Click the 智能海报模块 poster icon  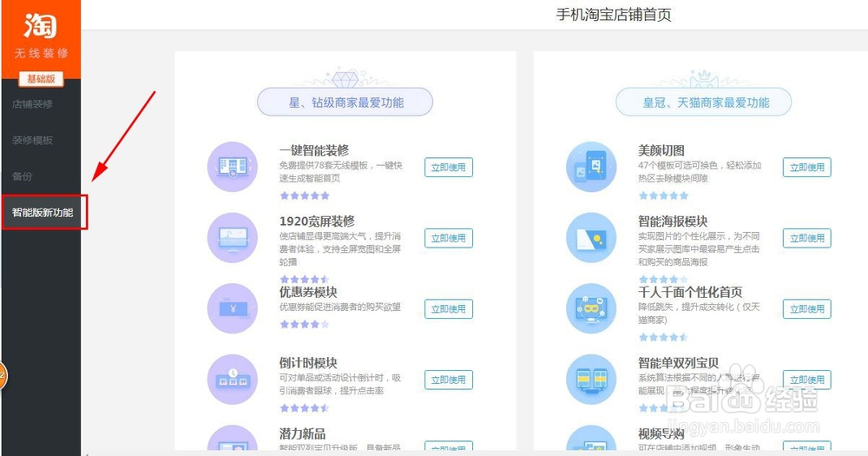tap(591, 238)
